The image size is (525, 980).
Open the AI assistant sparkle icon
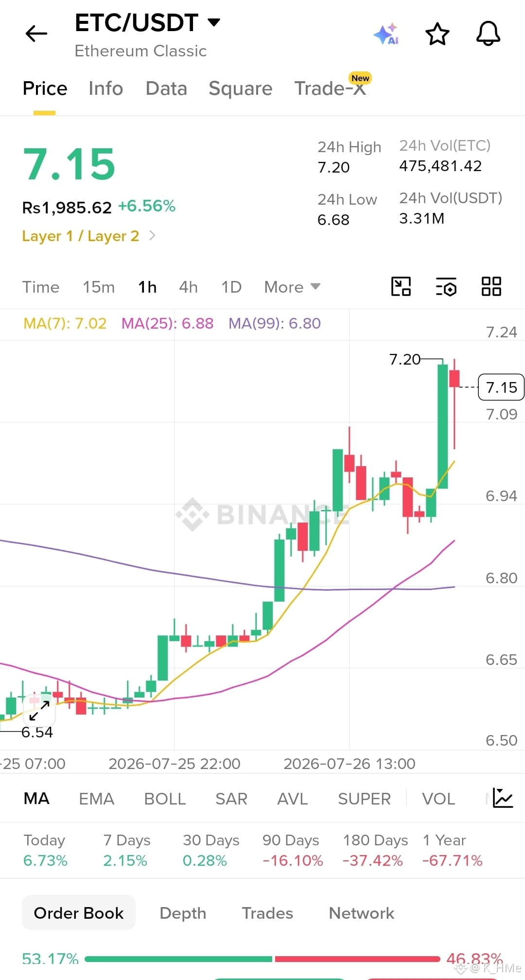pyautogui.click(x=386, y=34)
